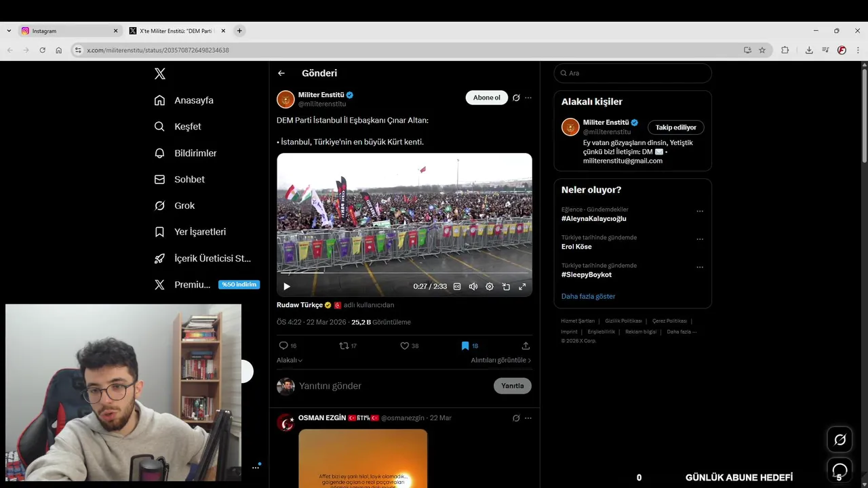Click the Abone ol button
Image resolution: width=868 pixels, height=488 pixels.
point(486,98)
